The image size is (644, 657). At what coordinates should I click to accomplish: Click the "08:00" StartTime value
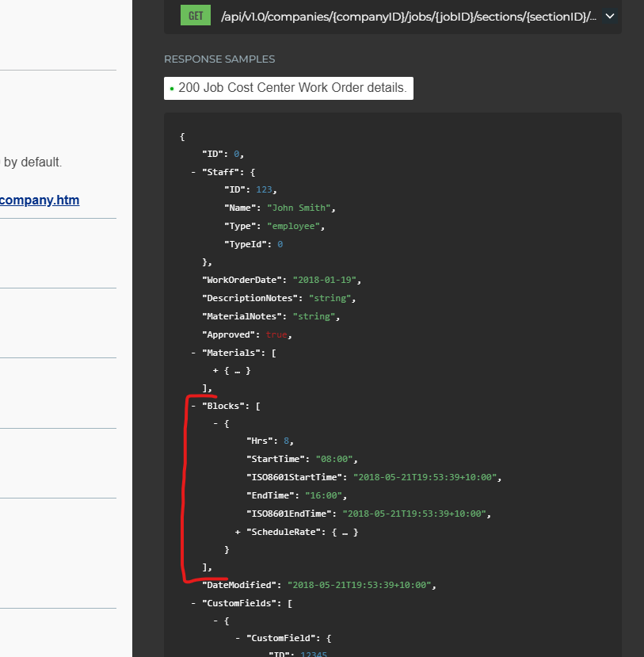click(x=333, y=459)
